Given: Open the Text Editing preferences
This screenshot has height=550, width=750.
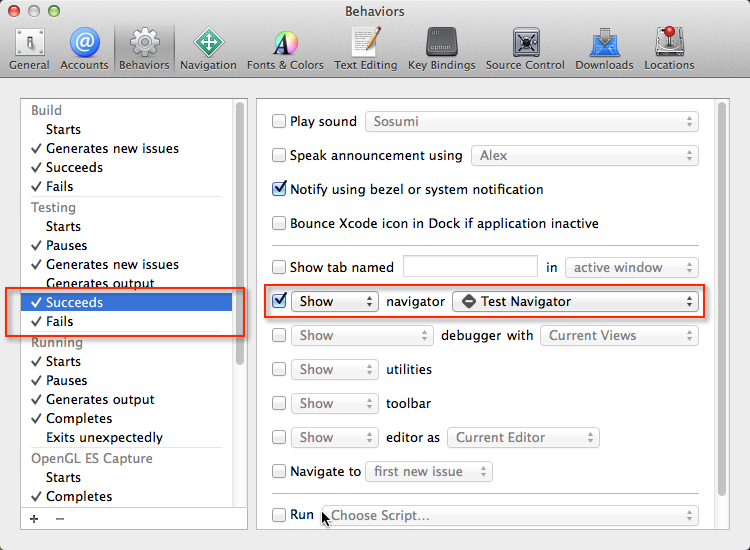Looking at the screenshot, I should point(365,48).
